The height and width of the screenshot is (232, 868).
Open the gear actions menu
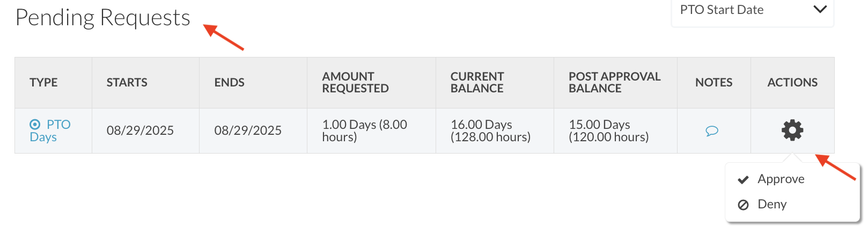point(792,130)
